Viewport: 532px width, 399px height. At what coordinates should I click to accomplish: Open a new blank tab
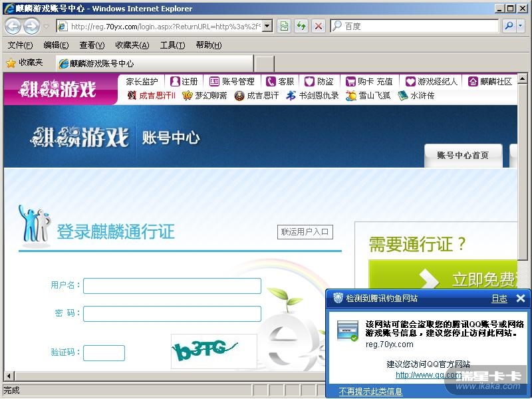click(x=264, y=64)
